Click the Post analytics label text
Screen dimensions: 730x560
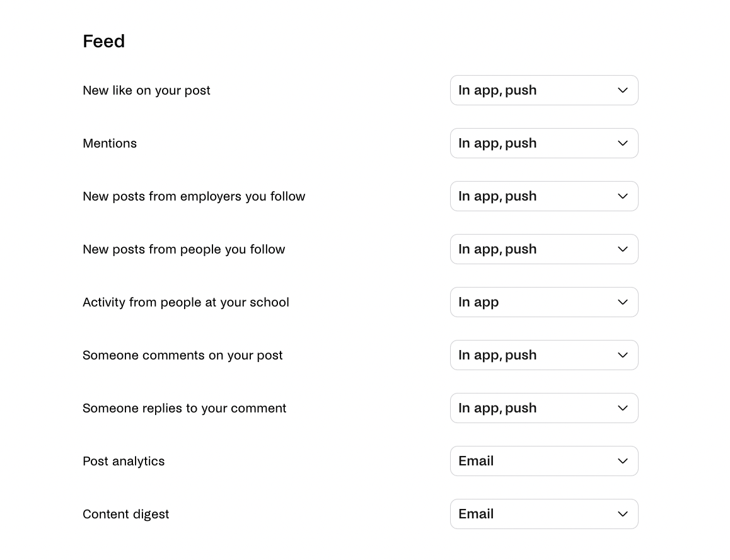tap(124, 461)
